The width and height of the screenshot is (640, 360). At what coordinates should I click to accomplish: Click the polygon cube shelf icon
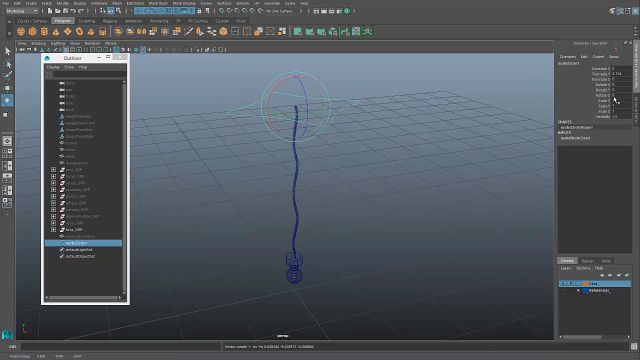tap(32, 31)
